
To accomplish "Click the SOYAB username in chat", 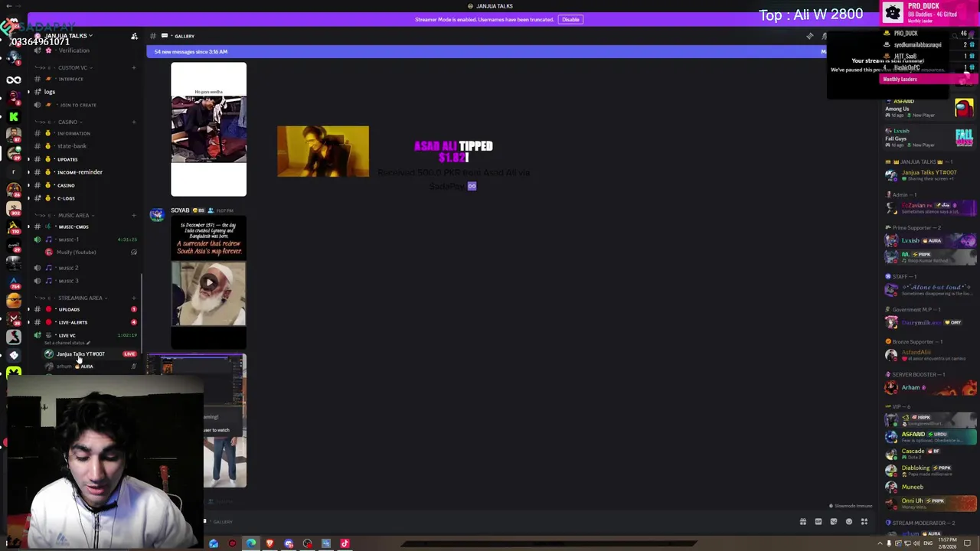I will tap(180, 210).
